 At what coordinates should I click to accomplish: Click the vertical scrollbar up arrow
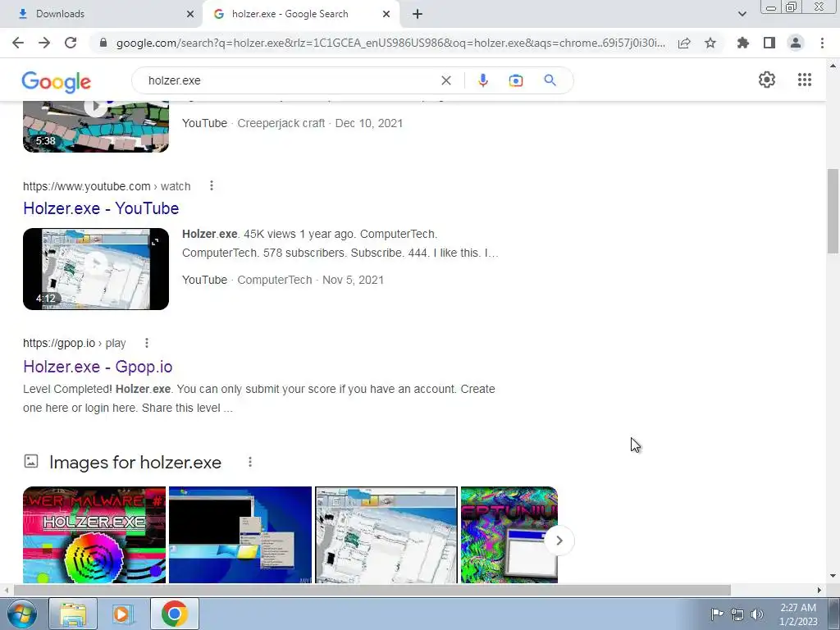pos(833,66)
